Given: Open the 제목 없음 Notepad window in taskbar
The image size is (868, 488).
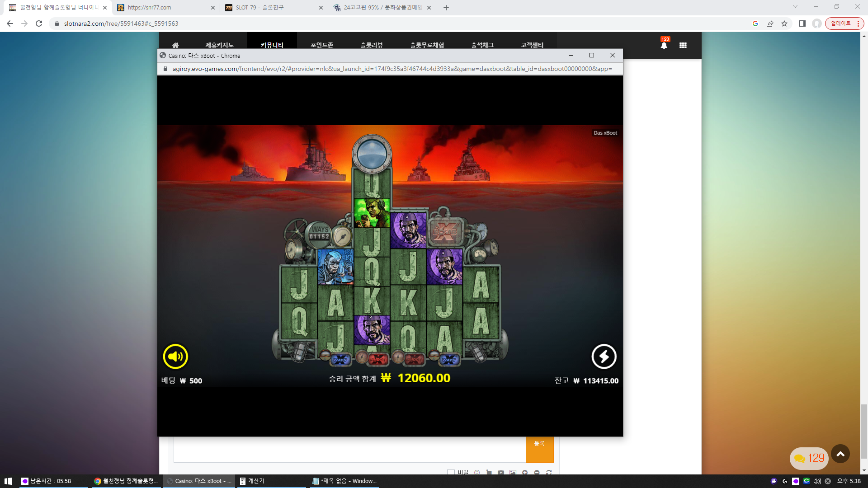Looking at the screenshot, I should [345, 481].
